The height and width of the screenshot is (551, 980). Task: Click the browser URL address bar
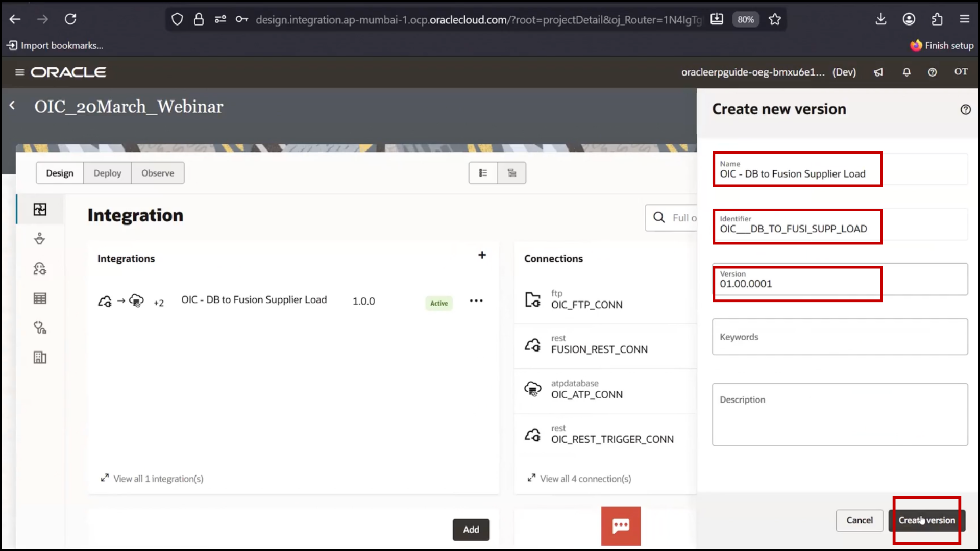pyautogui.click(x=478, y=19)
